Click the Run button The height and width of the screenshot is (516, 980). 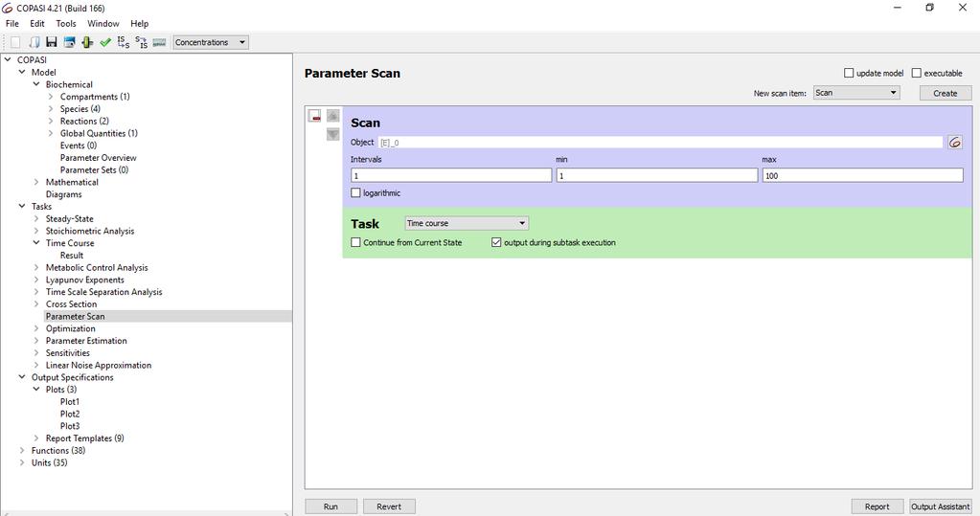(x=330, y=506)
